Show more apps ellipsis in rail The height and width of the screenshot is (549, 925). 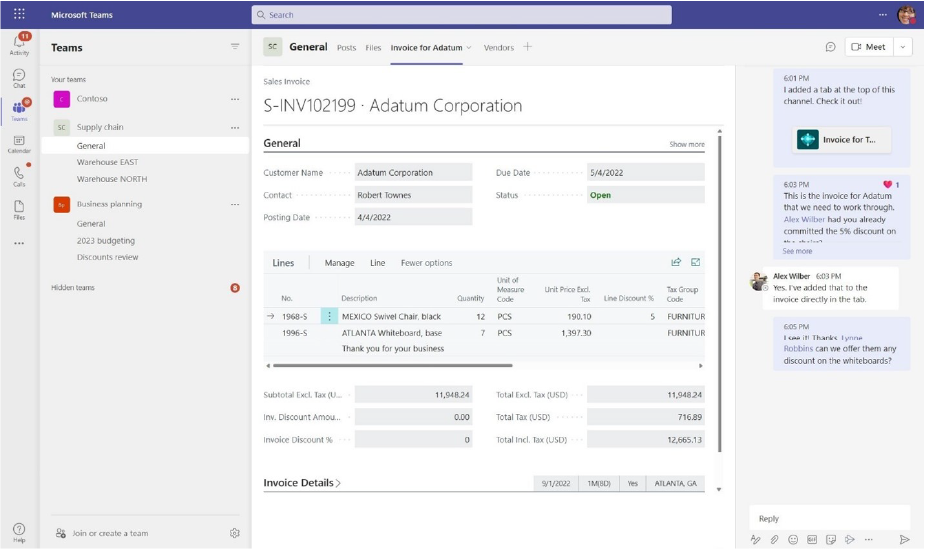pyautogui.click(x=19, y=243)
